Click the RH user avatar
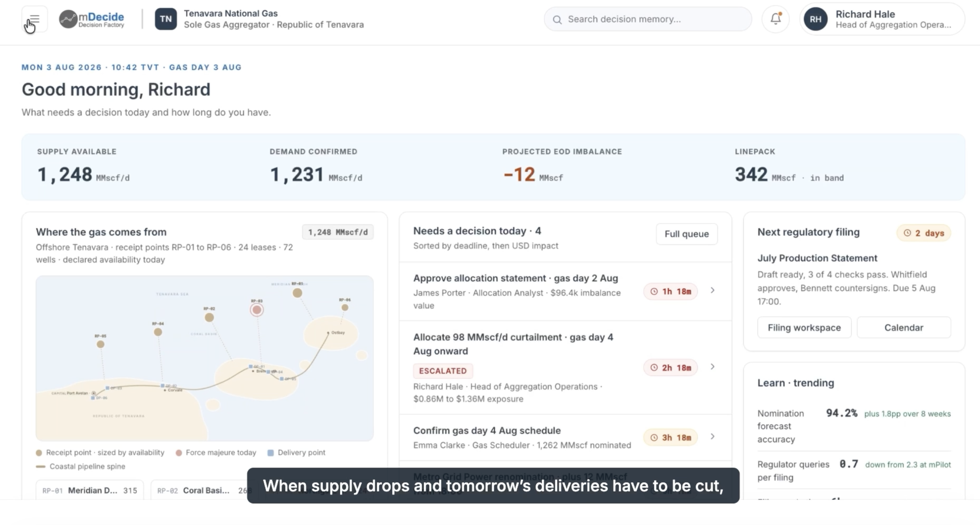 click(815, 19)
